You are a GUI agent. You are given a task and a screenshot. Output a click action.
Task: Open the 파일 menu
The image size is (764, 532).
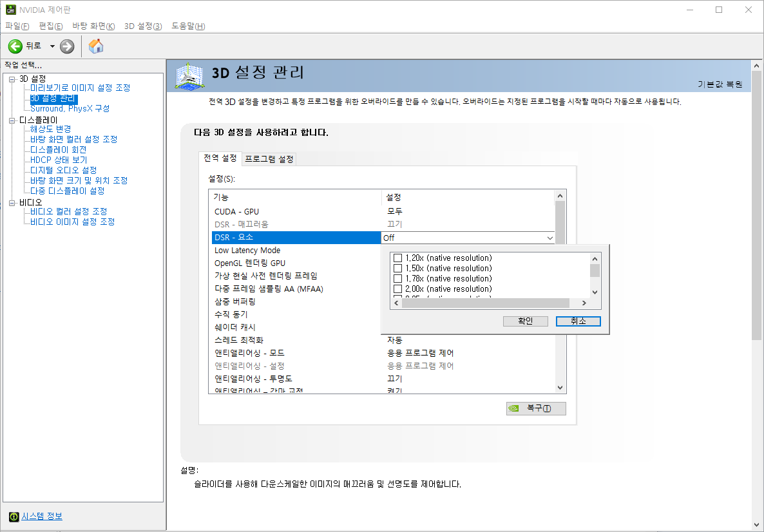17,26
